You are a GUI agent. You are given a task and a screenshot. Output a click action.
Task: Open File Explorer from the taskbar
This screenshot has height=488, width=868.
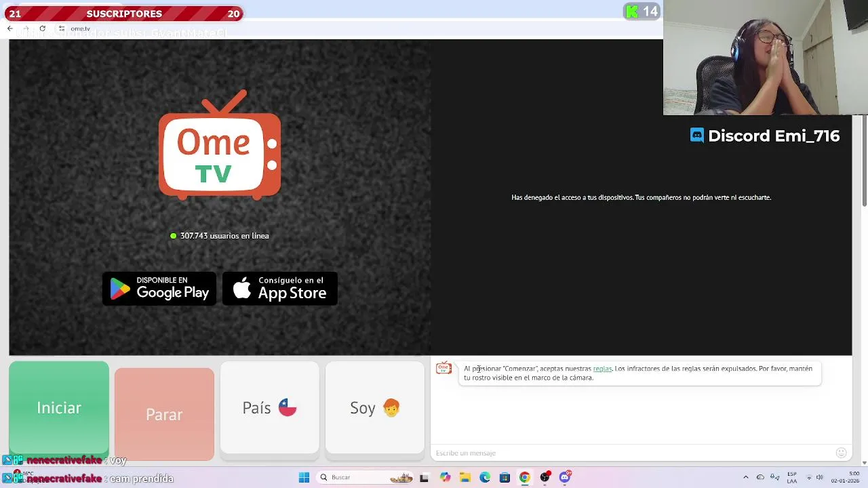[465, 477]
